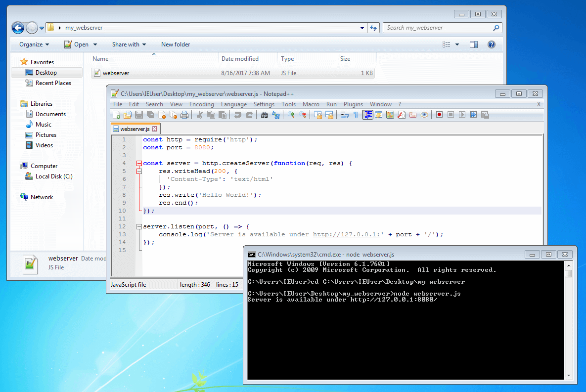Refresh the my_webserver folder view
This screenshot has height=392, width=586.
(373, 28)
